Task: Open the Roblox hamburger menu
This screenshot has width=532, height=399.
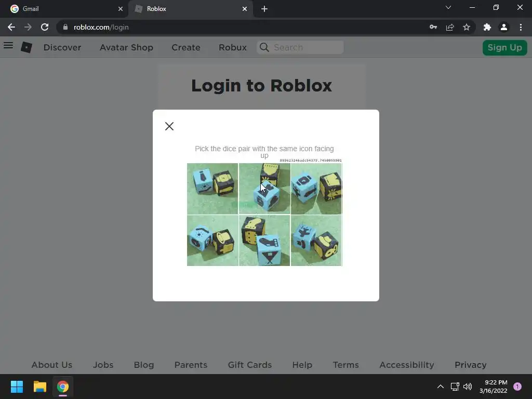Action: point(8,46)
